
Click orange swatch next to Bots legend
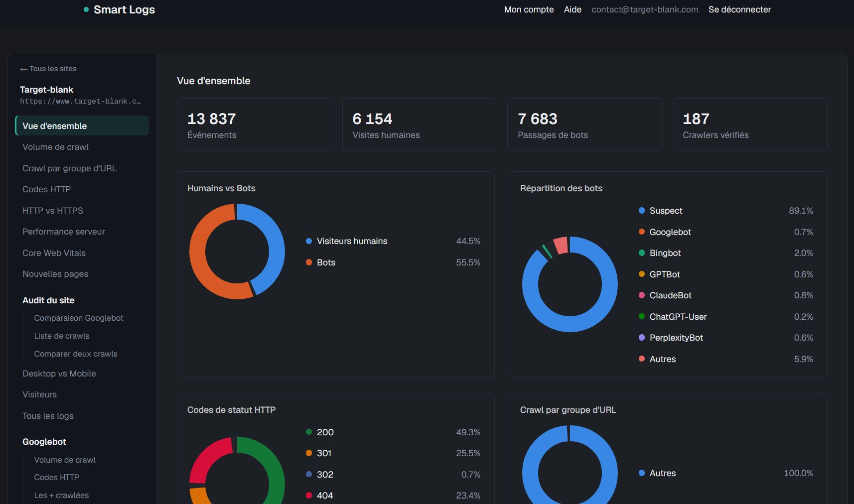point(309,262)
